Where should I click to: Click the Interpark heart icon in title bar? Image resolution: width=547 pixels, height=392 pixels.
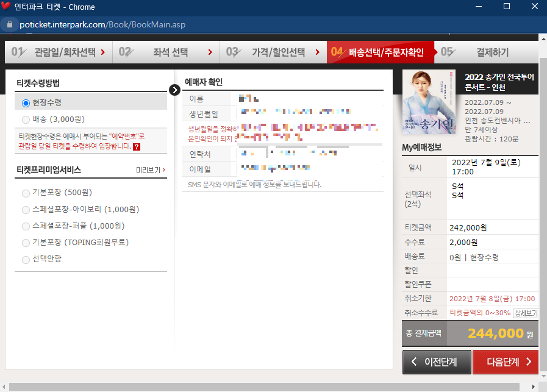(x=6, y=6)
